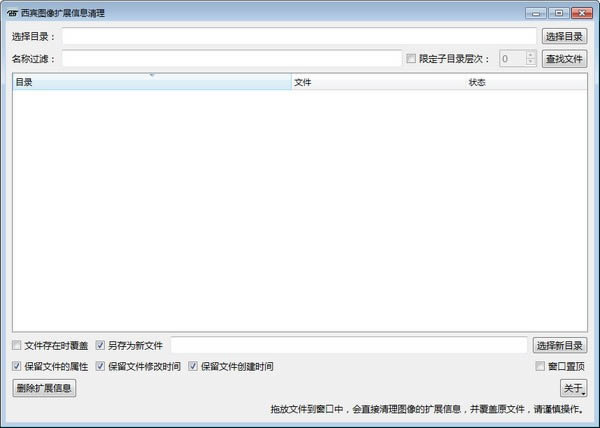Image resolution: width=600 pixels, height=428 pixels.
Task: Uncheck 保留文件的属性
Action: (x=17, y=366)
